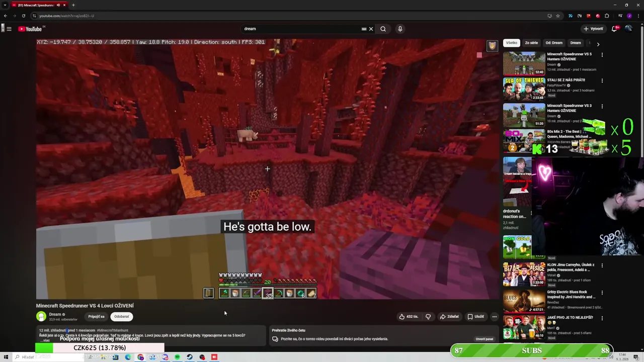This screenshot has height=362, width=644.
Task: Open the browser Extensions puzzle icon
Action: [x=607, y=16]
